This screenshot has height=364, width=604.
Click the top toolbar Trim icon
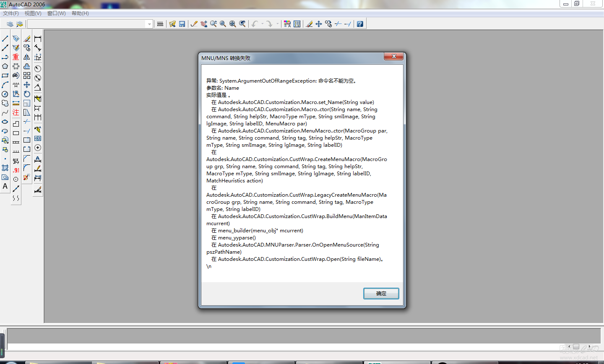pos(338,24)
